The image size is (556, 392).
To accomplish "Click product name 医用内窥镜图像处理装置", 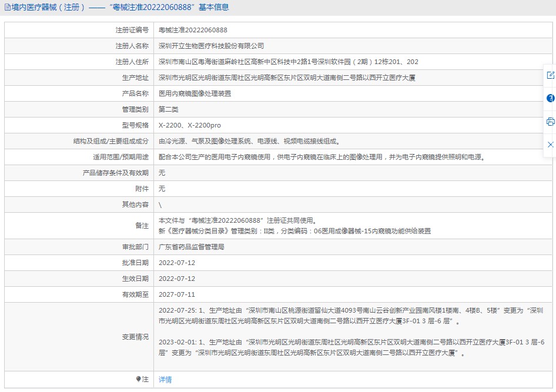I will coord(195,93).
